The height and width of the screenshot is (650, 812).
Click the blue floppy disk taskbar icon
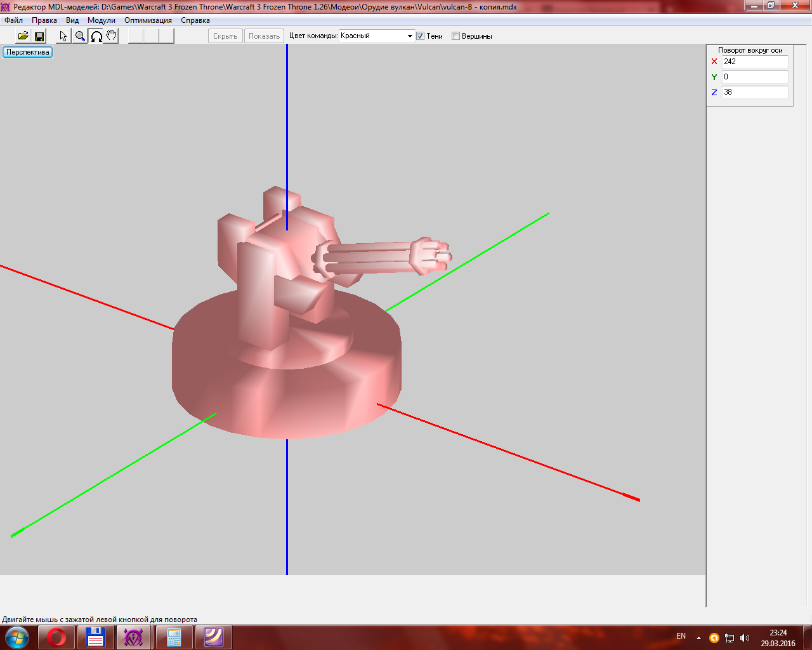point(96,637)
